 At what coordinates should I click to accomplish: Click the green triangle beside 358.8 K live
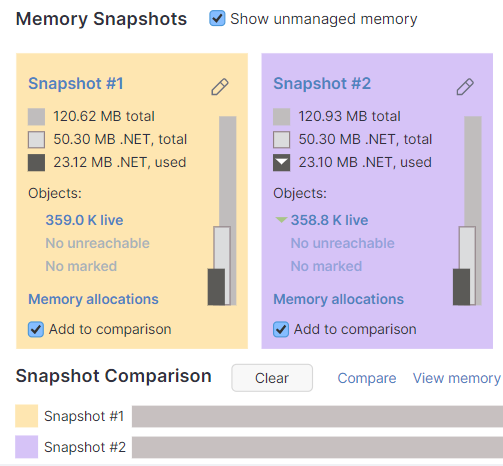[x=281, y=220]
